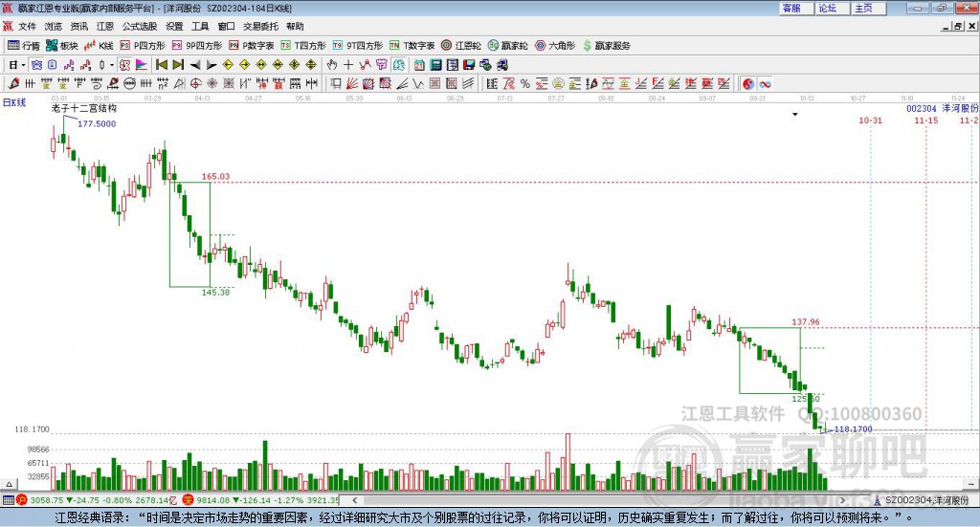Click the 沪 Shanghai index status entry
Viewport: 980px width, 527px height.
pyautogui.click(x=98, y=500)
